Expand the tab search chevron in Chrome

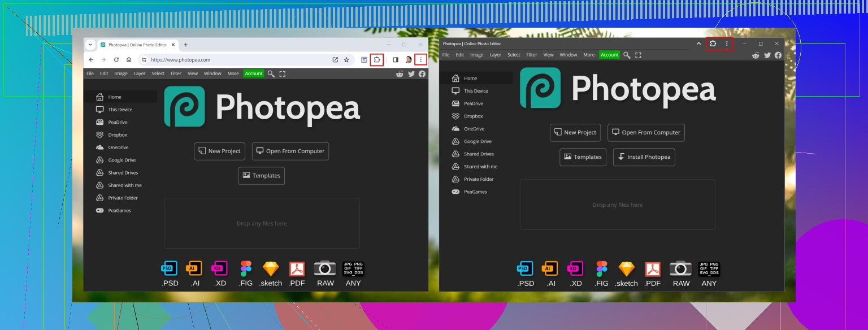[90, 45]
